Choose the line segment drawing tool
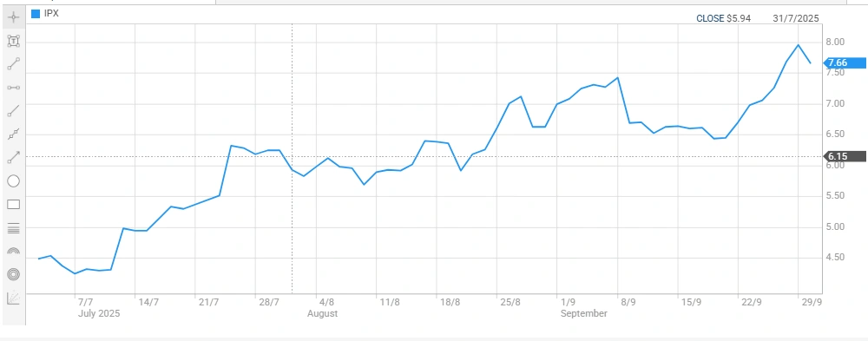The width and height of the screenshot is (868, 341). coord(13,64)
